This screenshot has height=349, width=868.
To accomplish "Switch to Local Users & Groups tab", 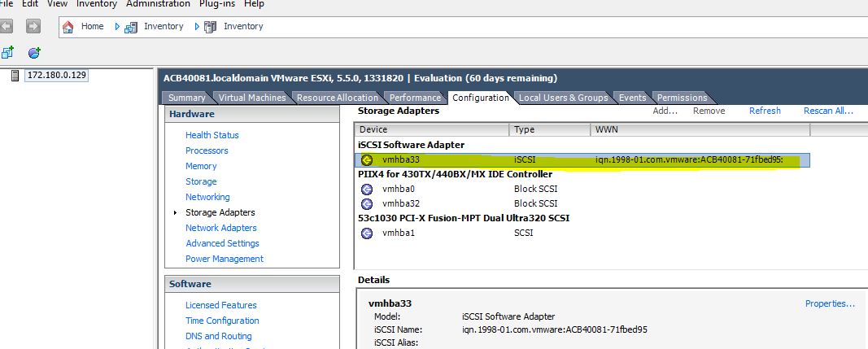I will click(x=563, y=98).
